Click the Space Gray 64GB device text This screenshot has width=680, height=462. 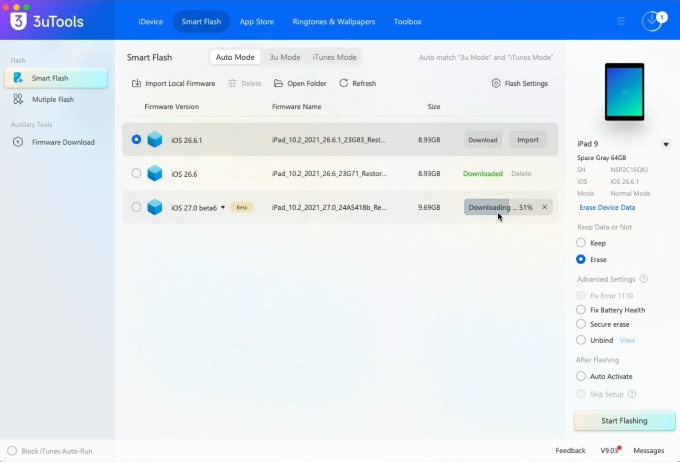click(602, 157)
